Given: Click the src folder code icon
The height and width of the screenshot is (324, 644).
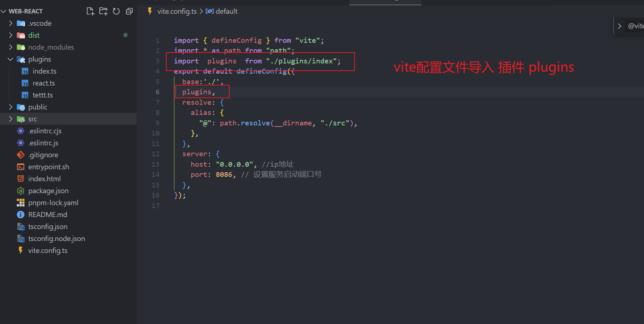Looking at the screenshot, I should (x=21, y=119).
